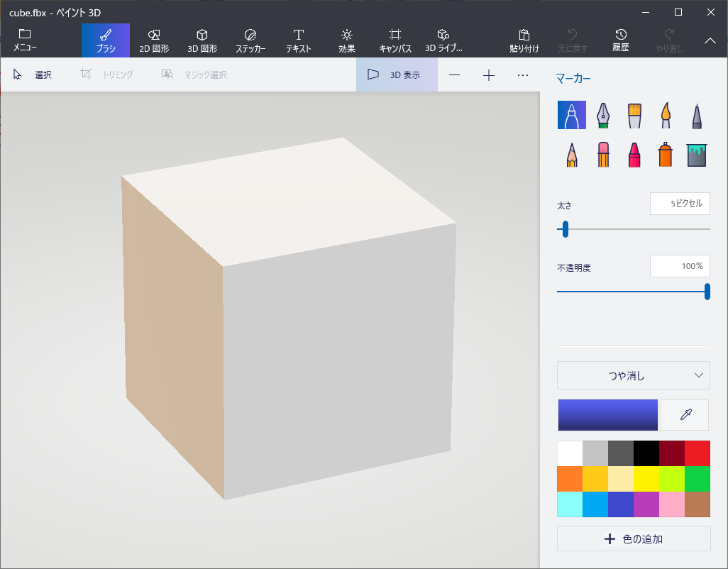Image resolution: width=728 pixels, height=569 pixels.
Task: Pick a color with the eyedropper
Action: coord(685,414)
